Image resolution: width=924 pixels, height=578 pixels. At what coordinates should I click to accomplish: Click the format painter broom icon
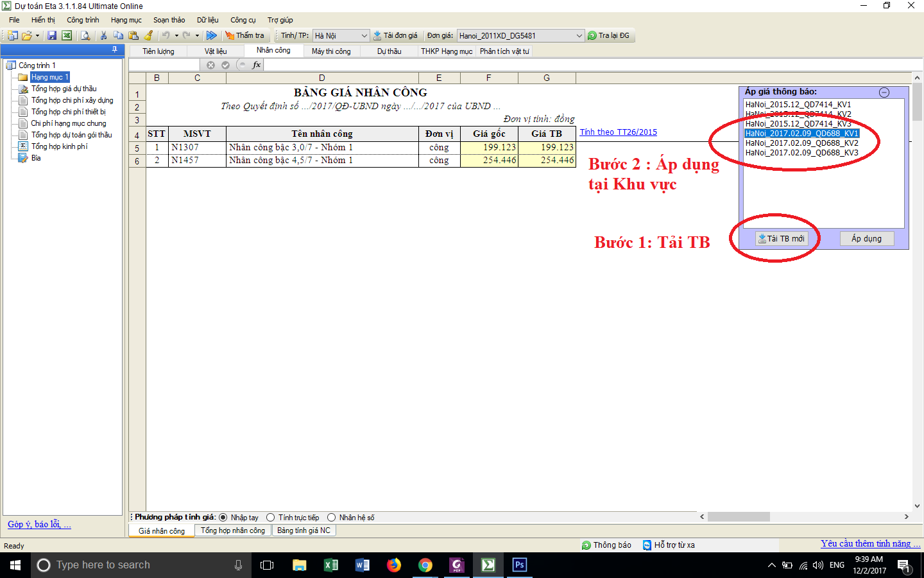point(149,36)
